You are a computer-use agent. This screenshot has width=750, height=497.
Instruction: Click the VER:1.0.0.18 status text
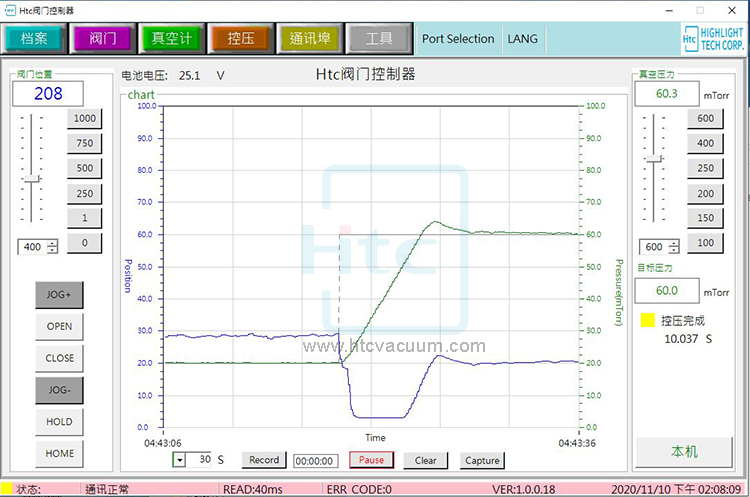click(x=524, y=489)
